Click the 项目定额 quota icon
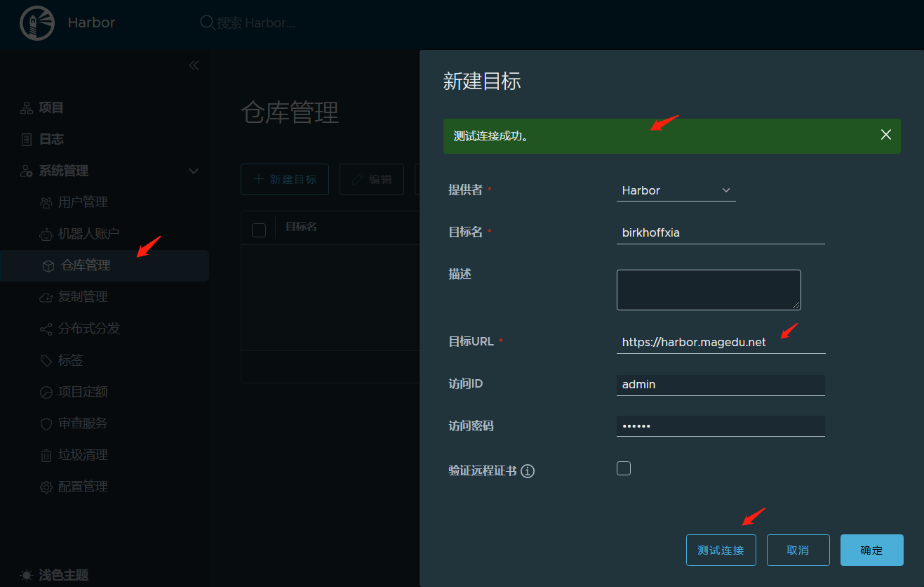 [x=46, y=393]
